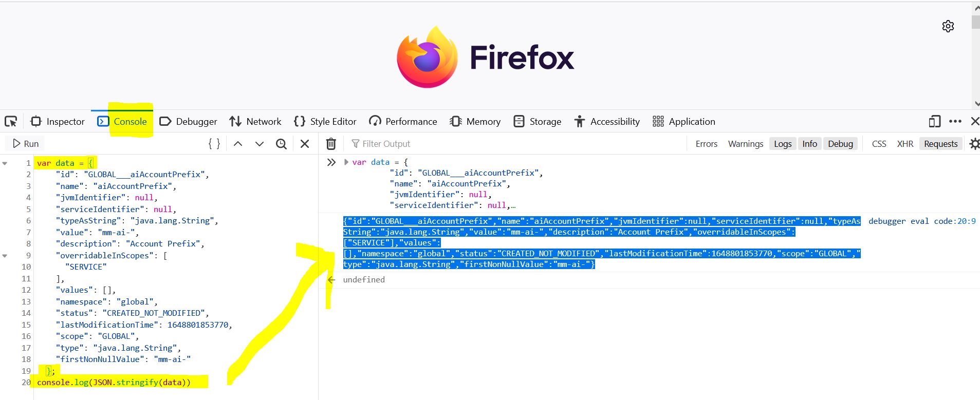Click the highlighted JSON output text
Viewport: 980px width, 400px height.
click(x=602, y=243)
